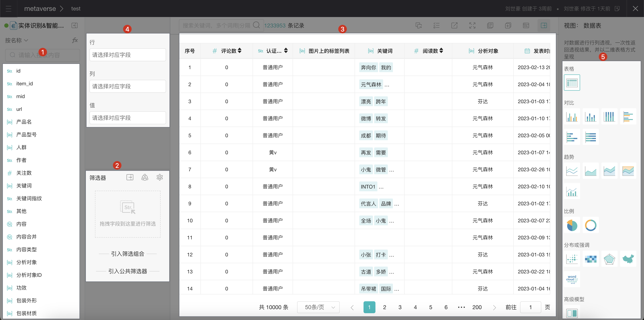Go to next page arrow
This screenshot has width=644, height=320.
(x=494, y=307)
